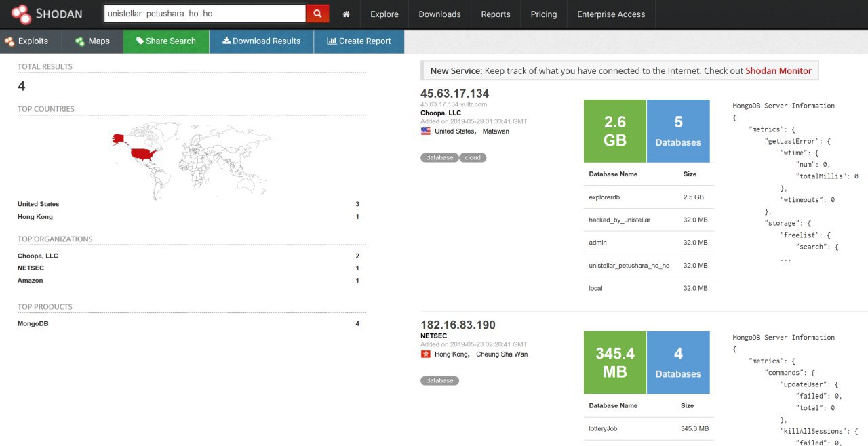
Task: Click the Matawan city link
Action: (x=496, y=131)
